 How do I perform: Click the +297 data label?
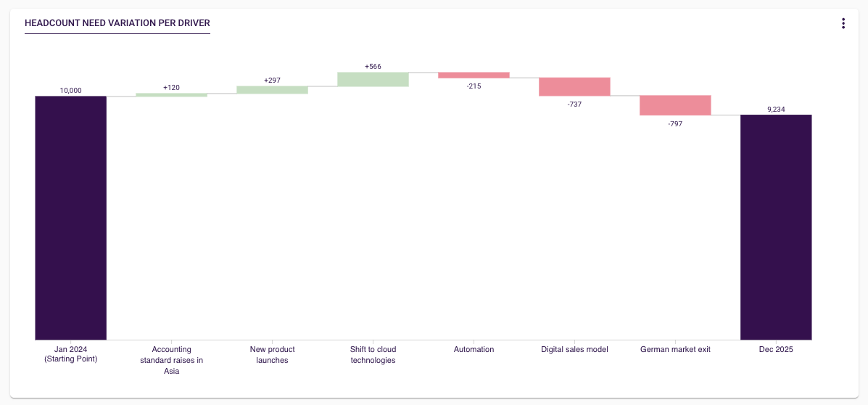272,81
